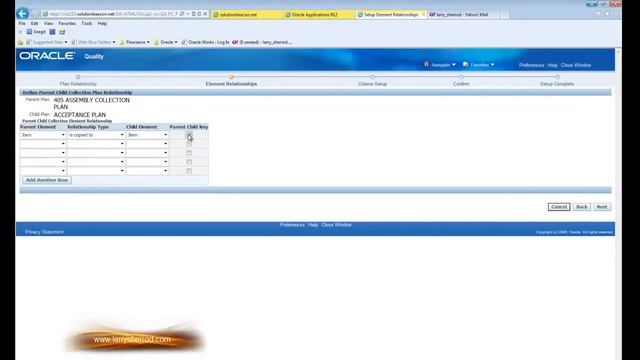The height and width of the screenshot is (360, 640).
Task: Click the Oracle logo in the header
Action: click(x=47, y=56)
